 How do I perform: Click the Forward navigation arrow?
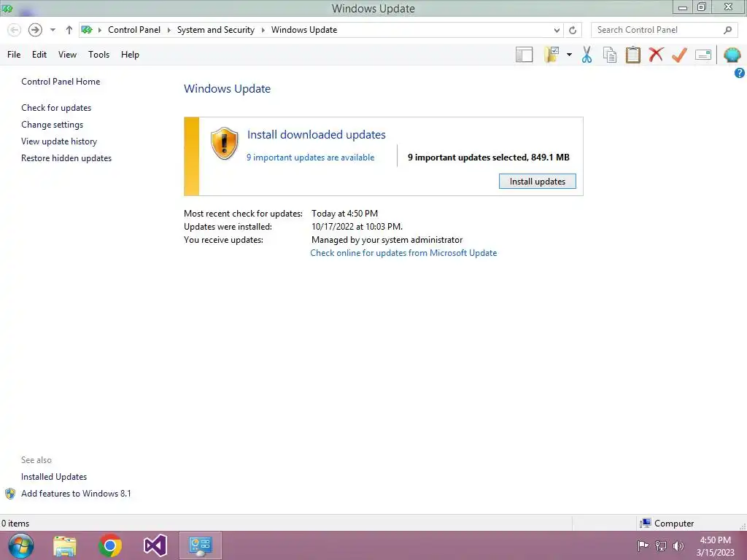(35, 30)
